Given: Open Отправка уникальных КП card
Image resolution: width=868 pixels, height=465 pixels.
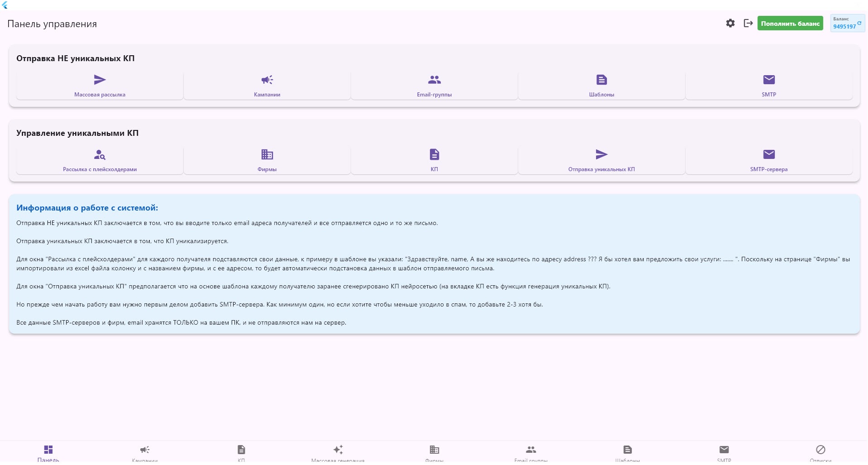Looking at the screenshot, I should [601, 160].
